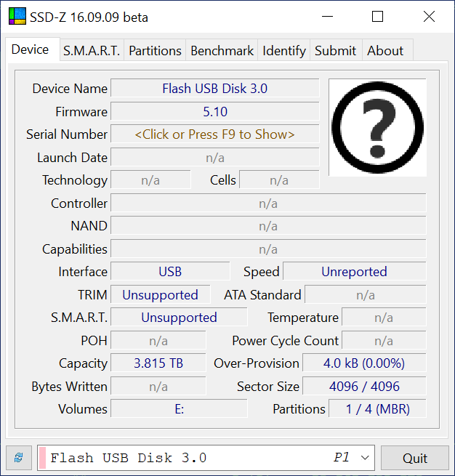The height and width of the screenshot is (476, 455).
Task: Click the Firmware value 5.10 field
Action: coord(214,112)
